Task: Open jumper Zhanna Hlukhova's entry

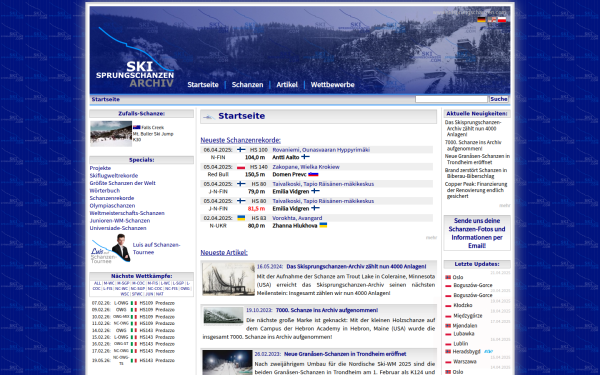Action: click(x=295, y=226)
